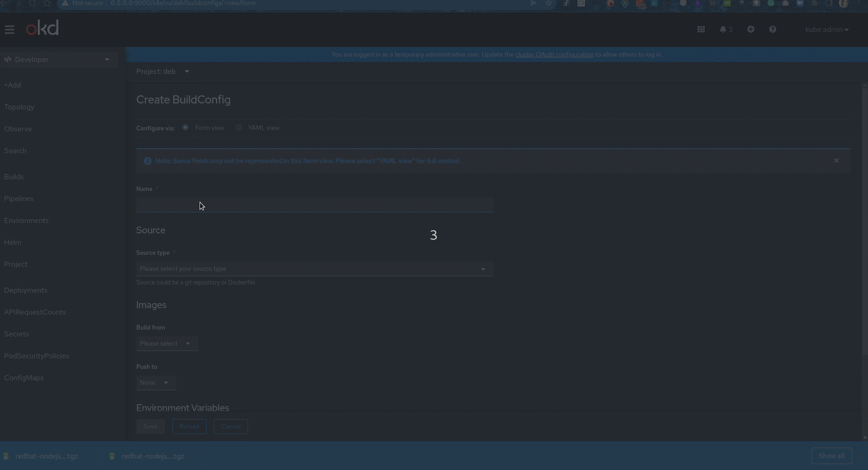
Task: Click the browser reload icon
Action: [32, 3]
